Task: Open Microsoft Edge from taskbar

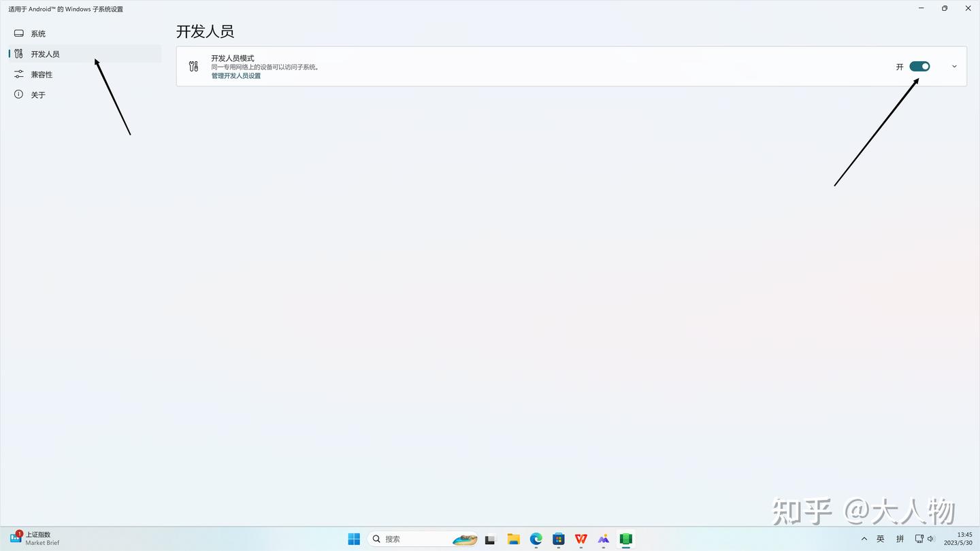Action: pyautogui.click(x=536, y=539)
